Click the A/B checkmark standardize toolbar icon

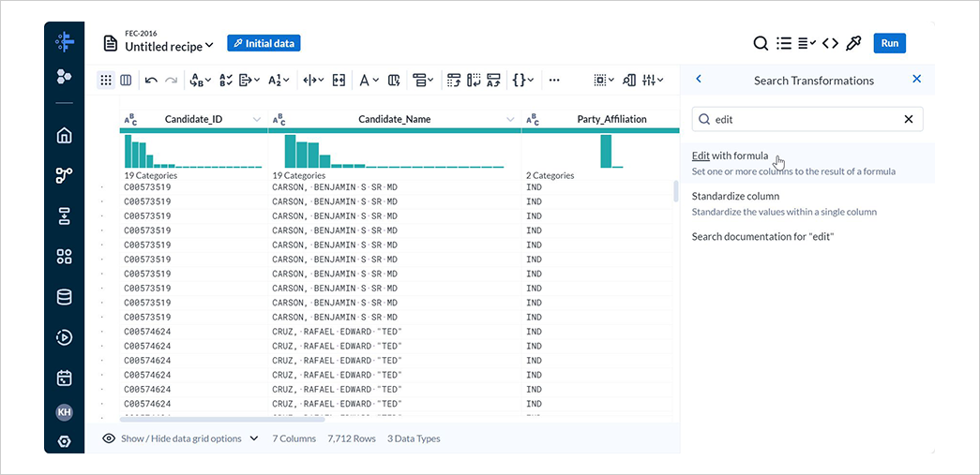point(226,80)
